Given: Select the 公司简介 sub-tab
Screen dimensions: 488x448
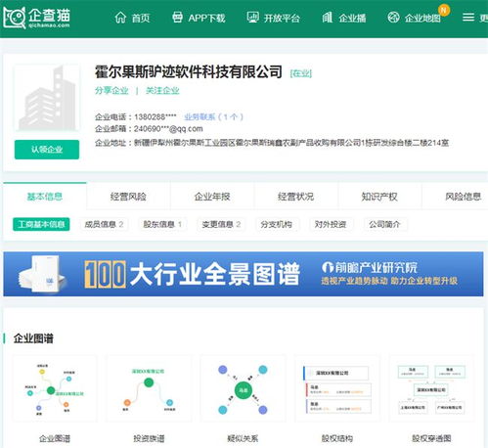Looking at the screenshot, I should 384,224.
